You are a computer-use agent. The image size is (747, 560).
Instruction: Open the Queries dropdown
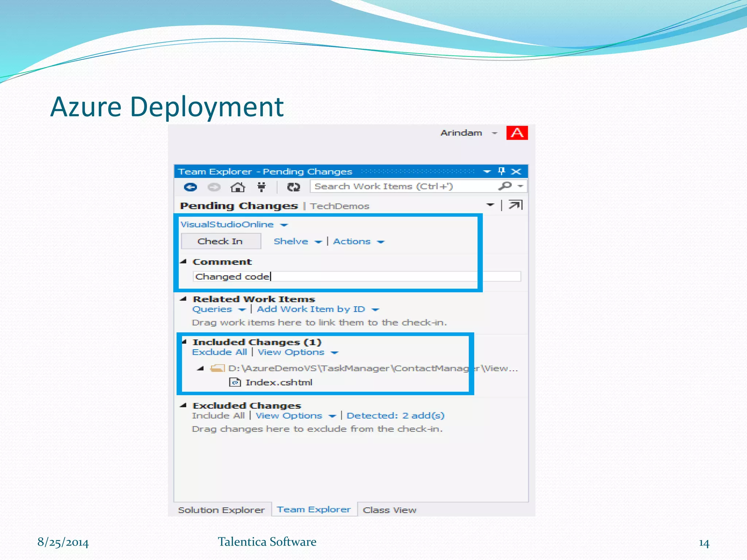[242, 310]
